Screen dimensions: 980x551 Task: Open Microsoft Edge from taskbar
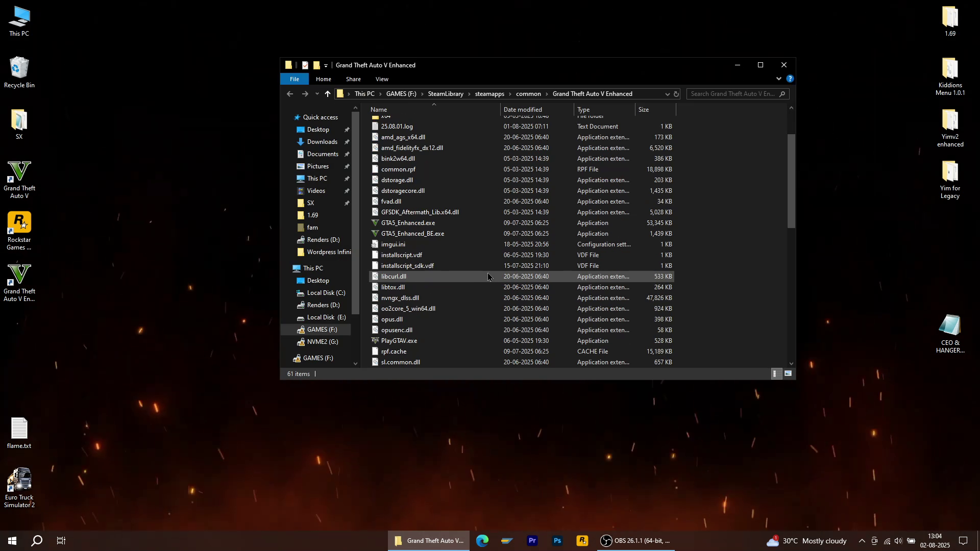coord(482,541)
